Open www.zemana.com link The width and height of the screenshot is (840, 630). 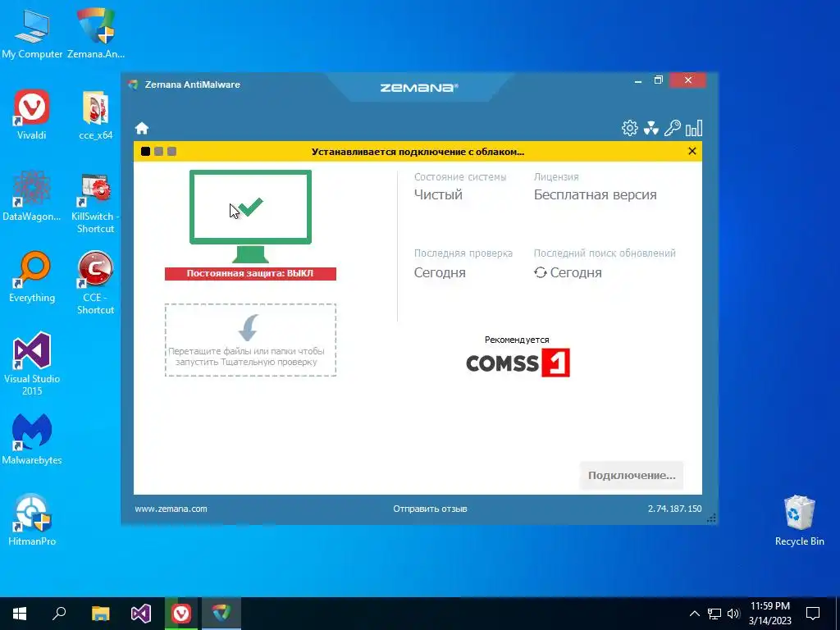[171, 509]
